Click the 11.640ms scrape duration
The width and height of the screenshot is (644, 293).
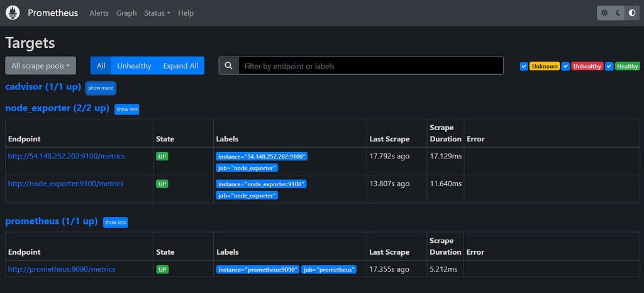point(446,184)
